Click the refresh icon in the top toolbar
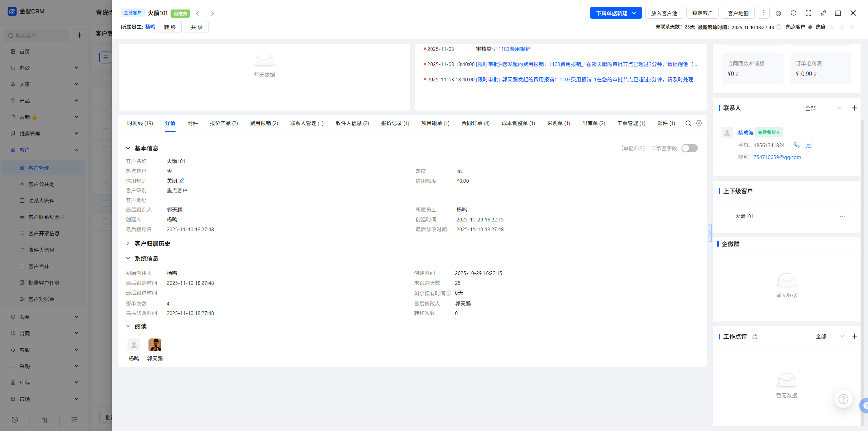 (x=793, y=13)
